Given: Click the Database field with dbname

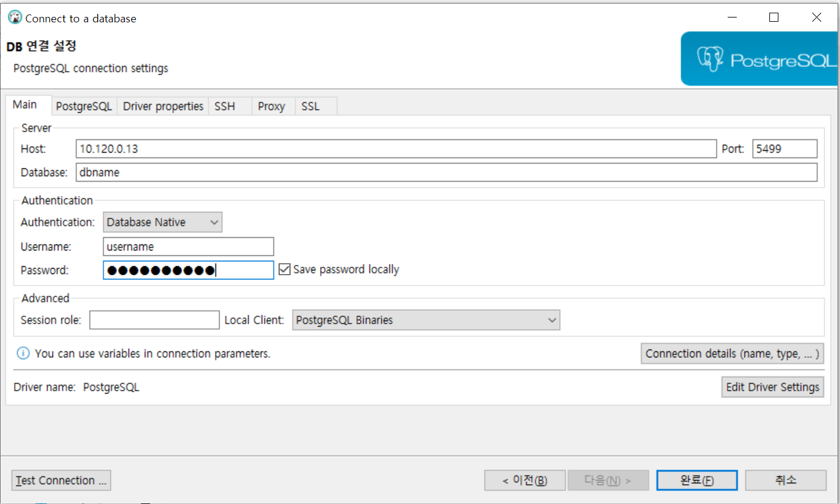Looking at the screenshot, I should point(447,172).
